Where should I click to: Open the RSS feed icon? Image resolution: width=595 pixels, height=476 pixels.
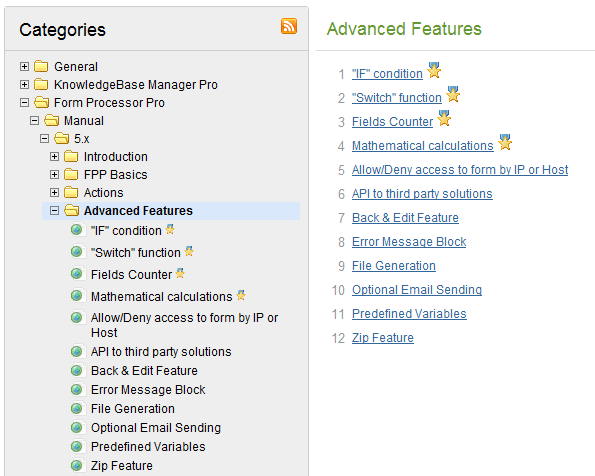[289, 26]
